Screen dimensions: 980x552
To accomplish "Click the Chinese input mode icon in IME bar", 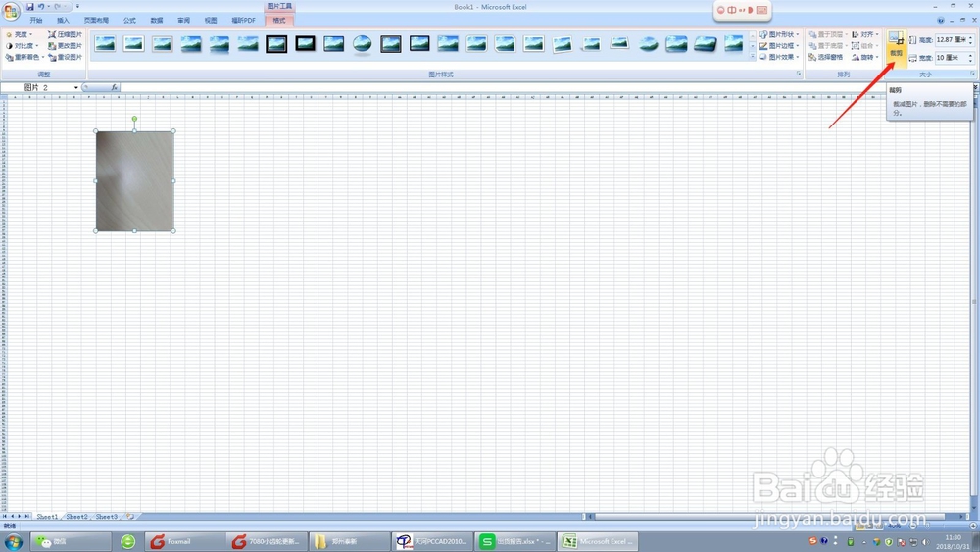I will (731, 10).
